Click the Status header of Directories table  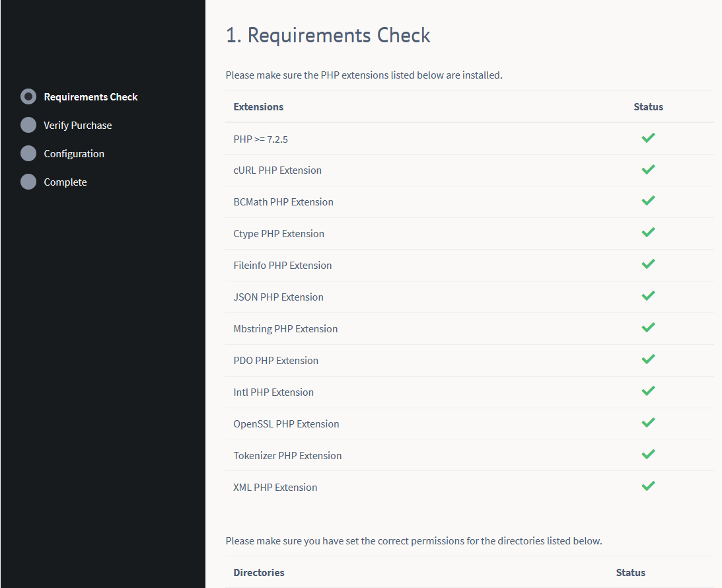coord(630,573)
